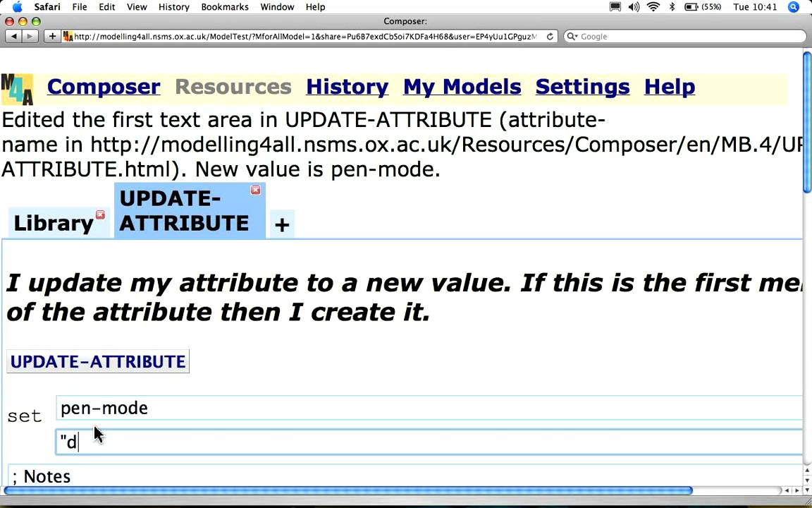Click the status message about pen-mode
This screenshot has width=812, height=508.
pyautogui.click(x=402, y=145)
